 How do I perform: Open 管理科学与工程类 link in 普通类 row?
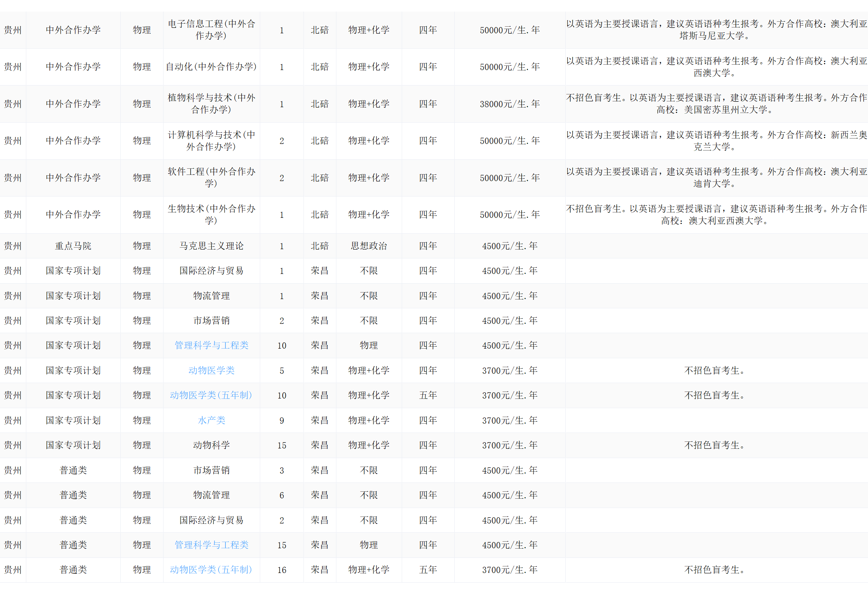211,545
